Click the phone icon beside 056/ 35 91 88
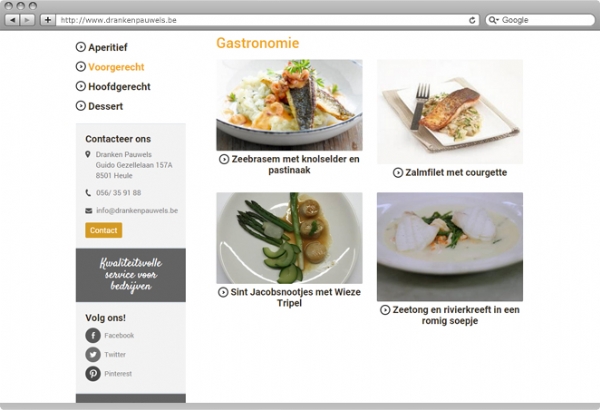Screen dimensions: 600x410 tap(88, 193)
